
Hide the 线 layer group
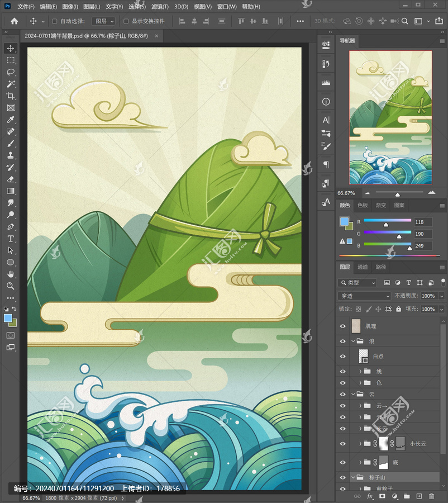coord(343,372)
